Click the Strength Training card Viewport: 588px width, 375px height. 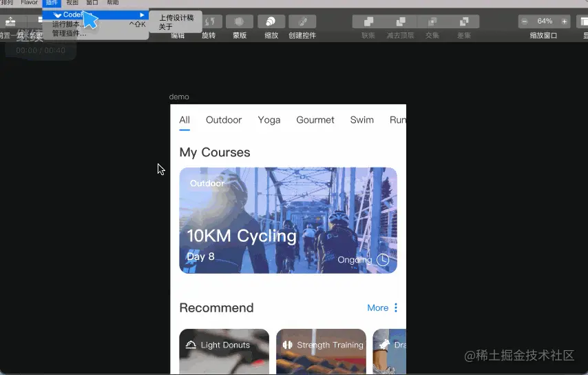[321, 352]
